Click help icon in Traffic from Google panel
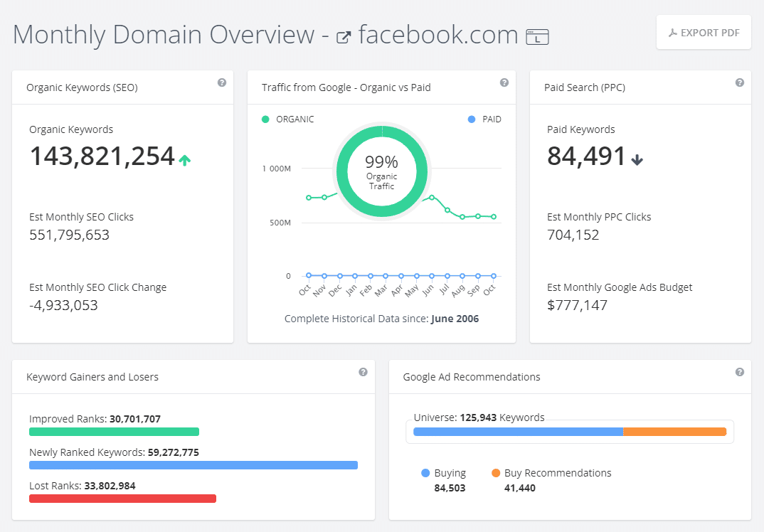This screenshot has height=532, width=764. click(504, 83)
